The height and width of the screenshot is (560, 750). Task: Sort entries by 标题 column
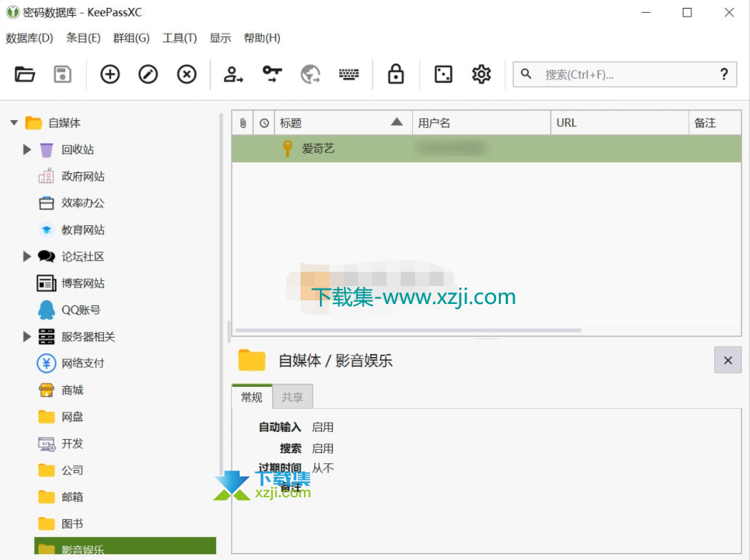343,123
